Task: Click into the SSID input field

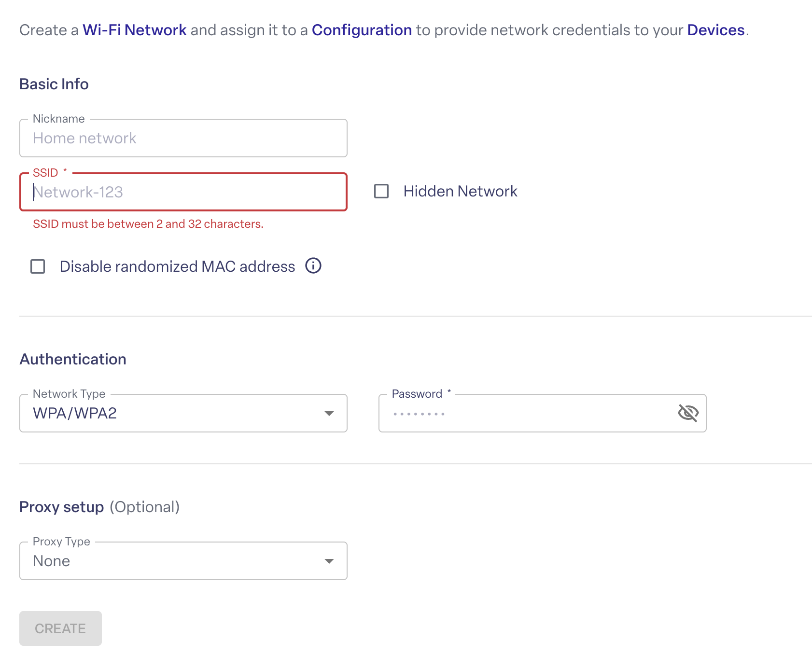Action: tap(183, 192)
